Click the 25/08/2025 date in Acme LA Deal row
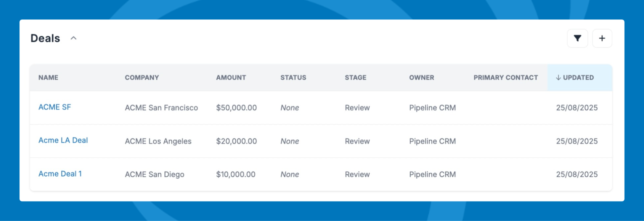 (577, 141)
